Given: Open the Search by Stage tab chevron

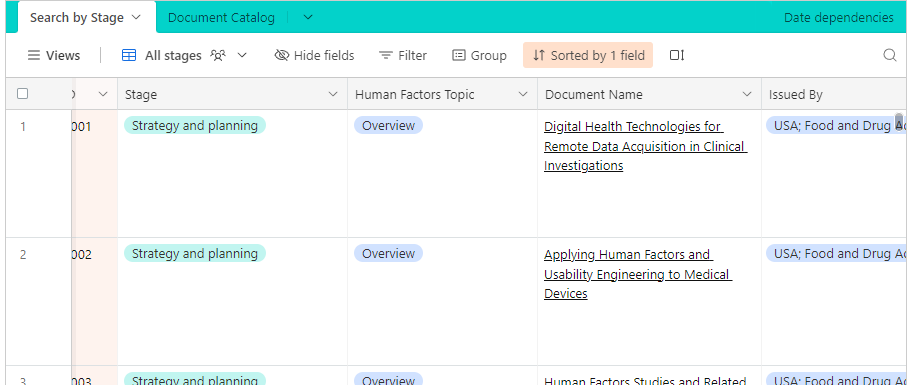Looking at the screenshot, I should click(x=136, y=17).
